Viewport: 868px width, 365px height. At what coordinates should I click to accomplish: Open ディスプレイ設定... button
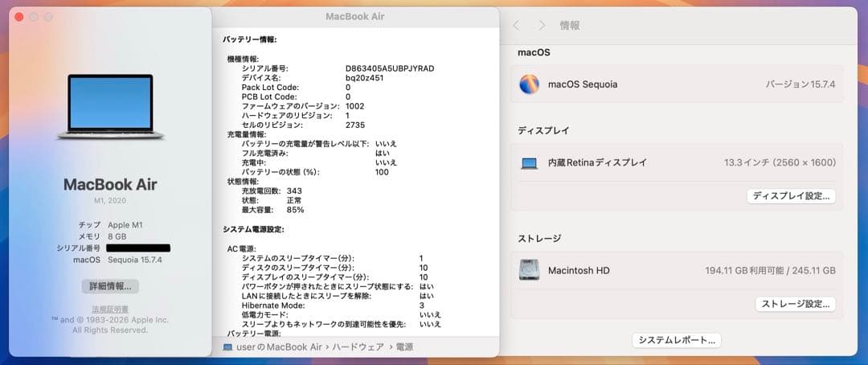tap(791, 196)
